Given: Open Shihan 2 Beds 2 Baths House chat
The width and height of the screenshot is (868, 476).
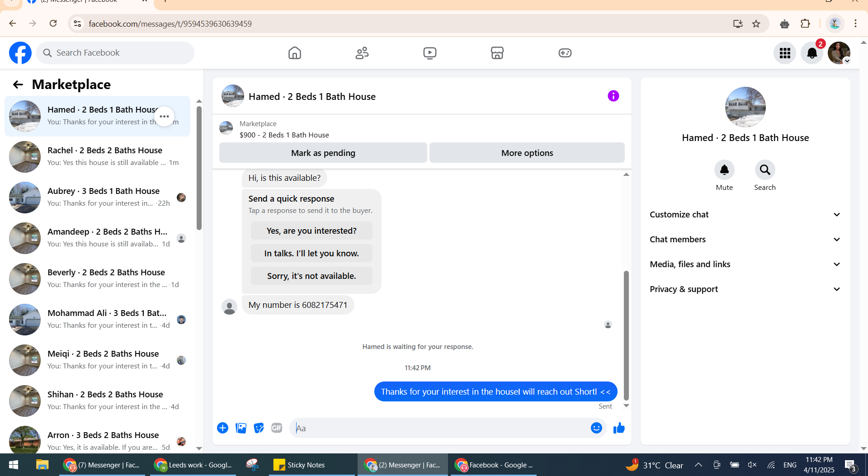Looking at the screenshot, I should (97, 401).
